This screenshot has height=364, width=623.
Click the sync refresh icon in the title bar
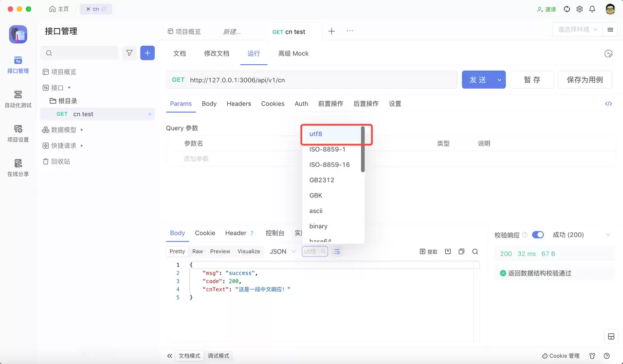[567, 9]
